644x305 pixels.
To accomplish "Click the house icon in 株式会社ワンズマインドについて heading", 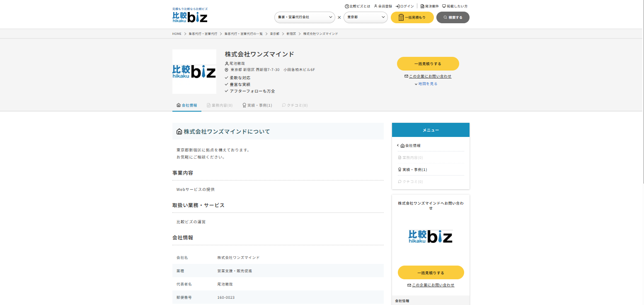I will [x=179, y=132].
